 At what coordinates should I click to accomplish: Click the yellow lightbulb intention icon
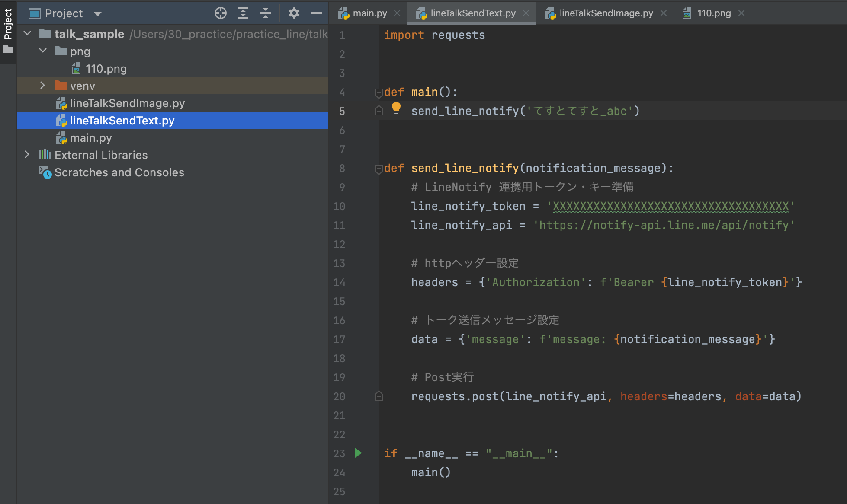pyautogui.click(x=396, y=108)
